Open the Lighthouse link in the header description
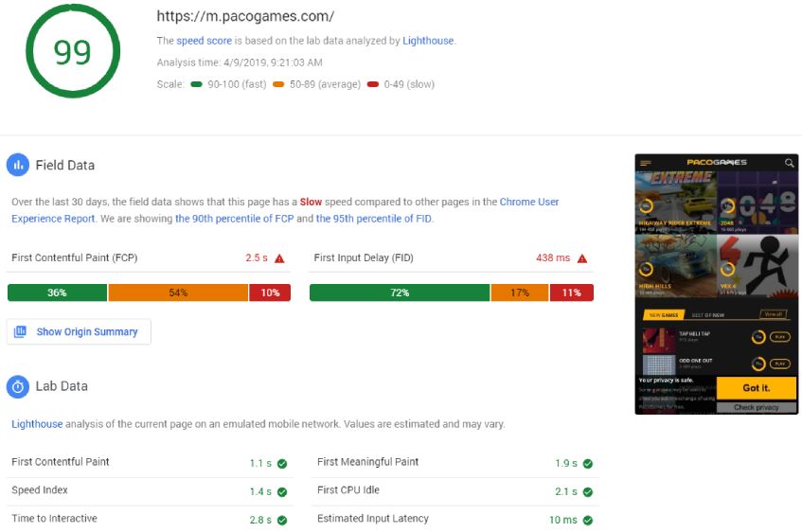This screenshot has width=802, height=532. pyautogui.click(x=428, y=41)
